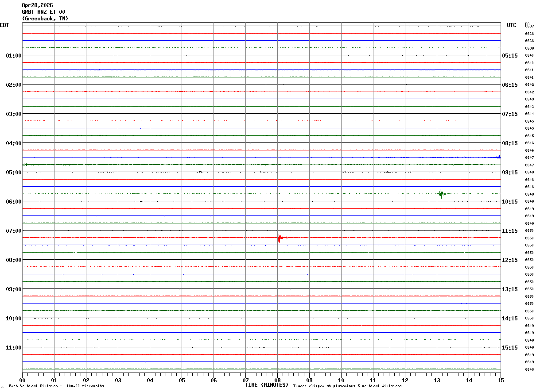Screen dimensions: 536x392
Task: Click the "EDT" timezone label
Action: [4, 25]
